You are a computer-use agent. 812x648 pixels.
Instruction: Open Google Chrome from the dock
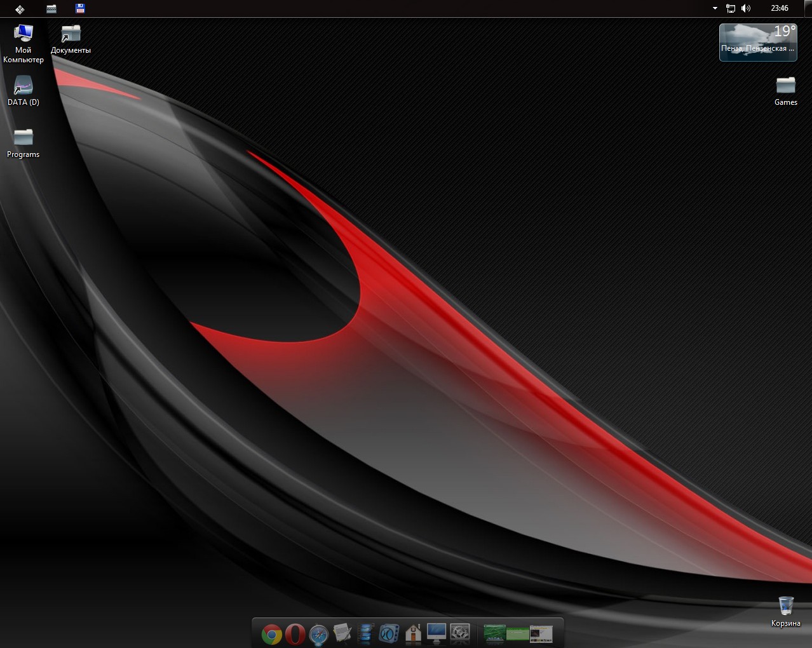coord(272,633)
